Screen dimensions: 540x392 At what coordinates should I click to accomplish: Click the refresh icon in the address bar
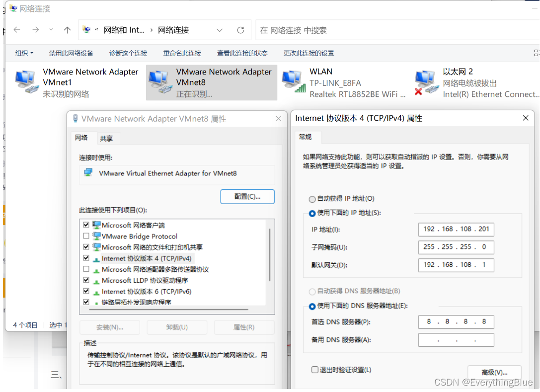240,30
